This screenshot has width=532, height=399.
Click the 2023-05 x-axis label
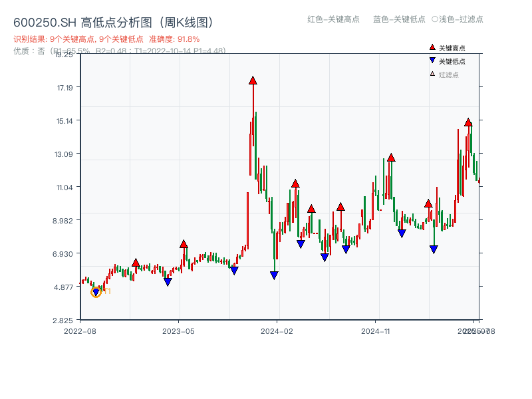[178, 331]
